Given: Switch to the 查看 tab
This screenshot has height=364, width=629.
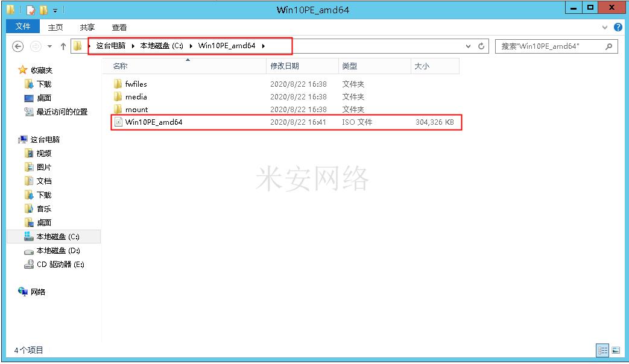Looking at the screenshot, I should [119, 27].
